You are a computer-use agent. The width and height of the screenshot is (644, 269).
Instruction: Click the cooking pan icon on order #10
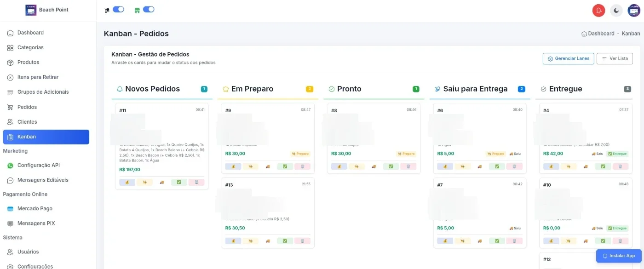[x=569, y=241]
